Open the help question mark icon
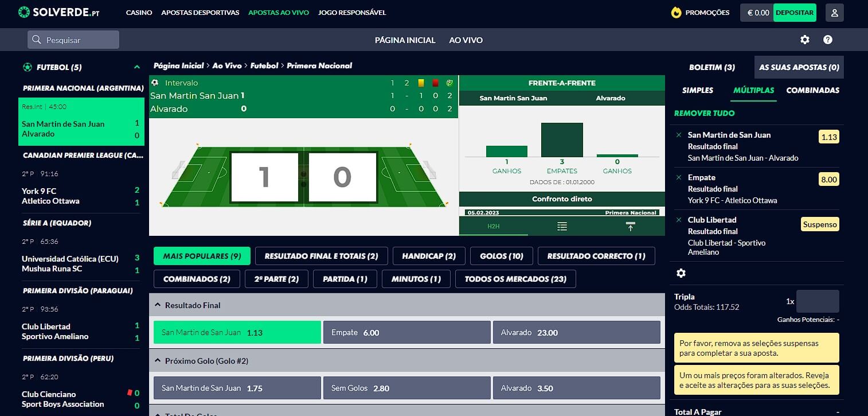The width and height of the screenshot is (868, 416). [x=828, y=40]
